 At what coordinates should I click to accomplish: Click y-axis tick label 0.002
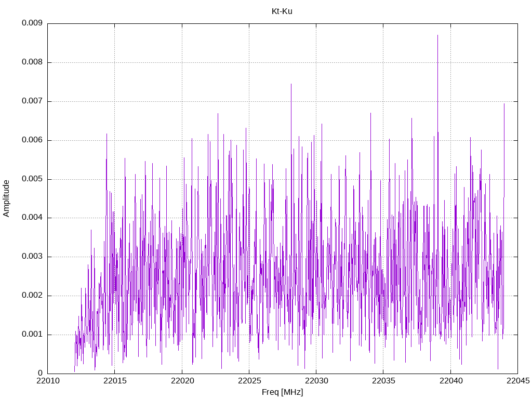32,296
